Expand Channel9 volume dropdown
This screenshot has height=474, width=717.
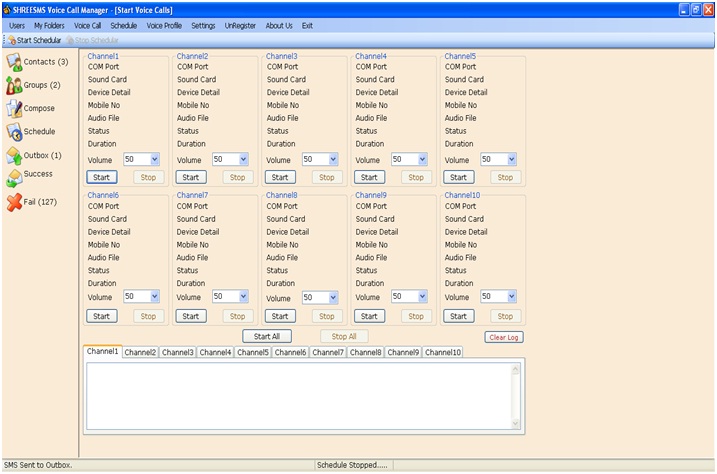[422, 296]
